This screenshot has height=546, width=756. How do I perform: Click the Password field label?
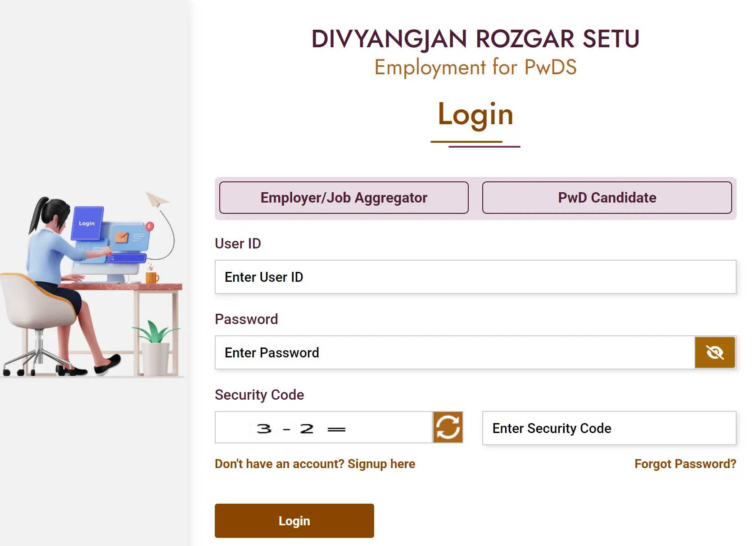point(246,319)
